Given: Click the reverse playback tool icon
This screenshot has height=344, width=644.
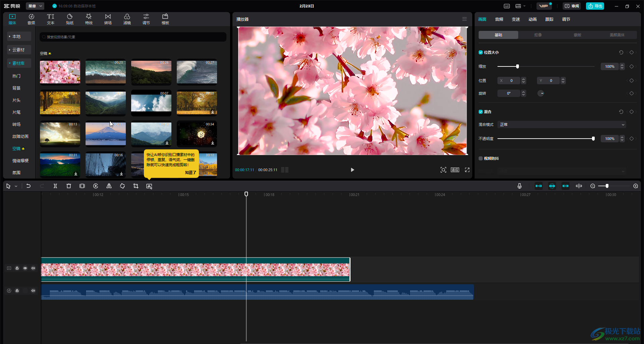Looking at the screenshot, I should (x=96, y=186).
